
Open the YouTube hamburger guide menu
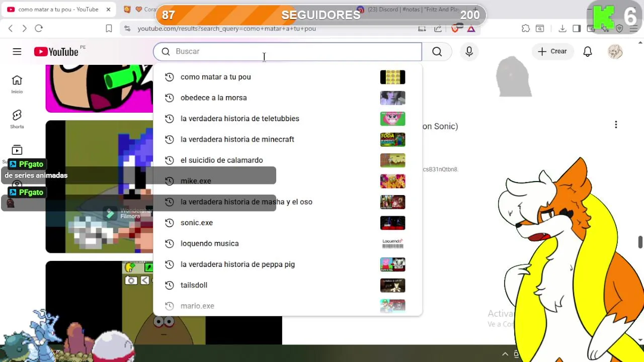[x=17, y=51]
